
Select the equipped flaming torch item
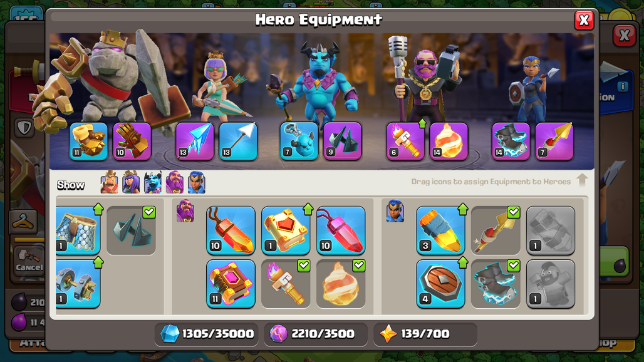[286, 284]
